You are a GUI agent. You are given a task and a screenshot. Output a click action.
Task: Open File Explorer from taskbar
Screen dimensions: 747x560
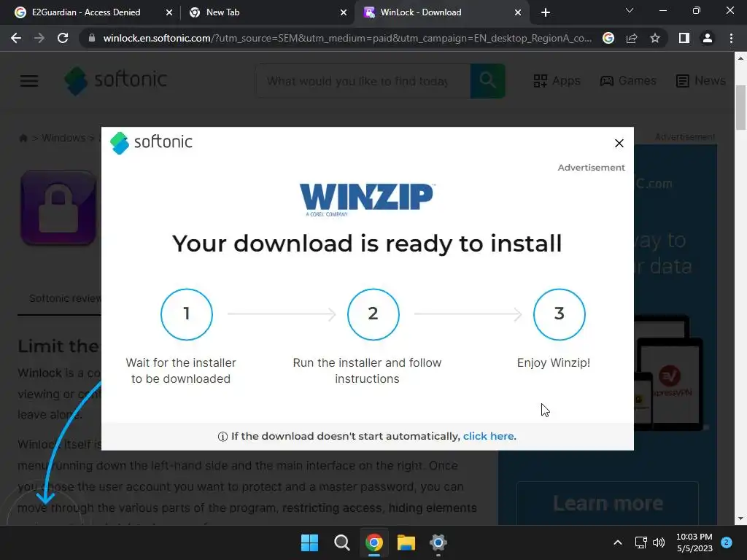pyautogui.click(x=406, y=542)
